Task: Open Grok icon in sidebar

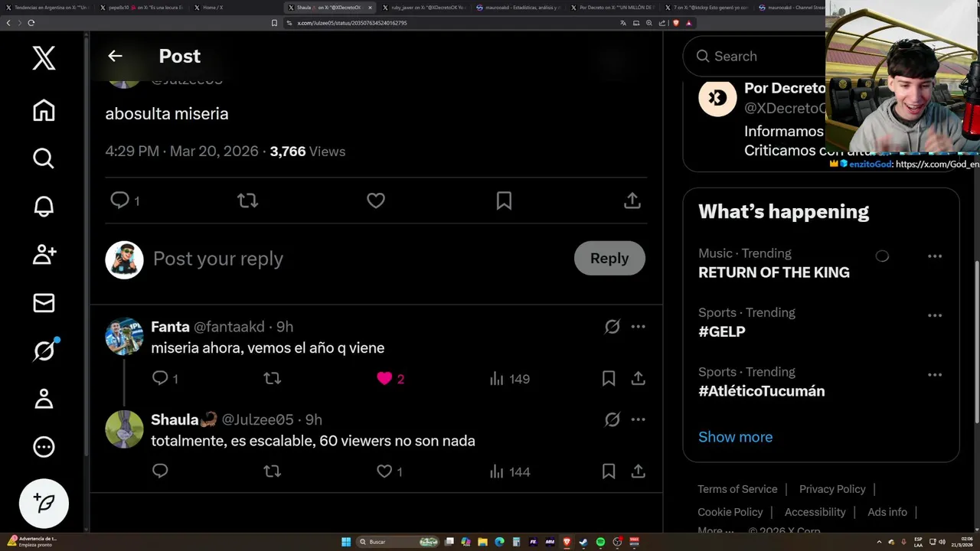Action: tap(44, 350)
